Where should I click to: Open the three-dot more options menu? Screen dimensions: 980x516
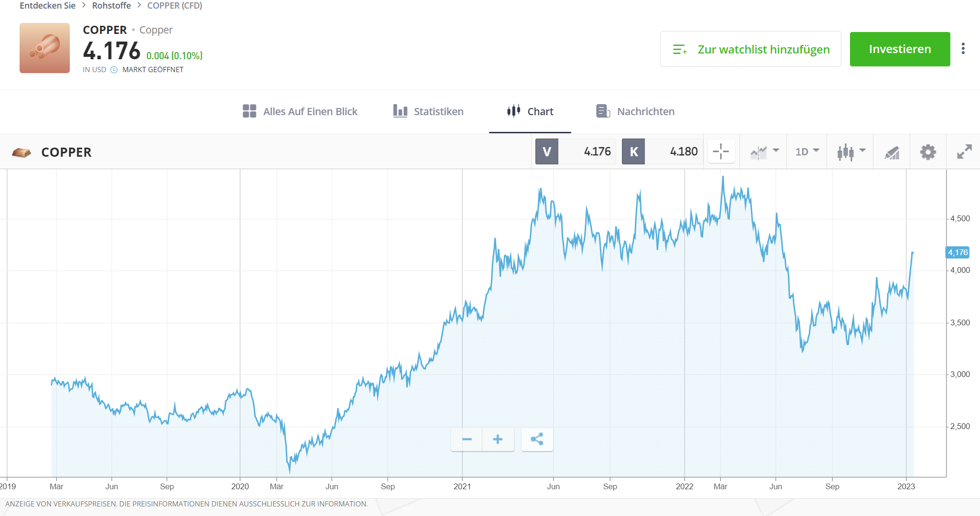point(963,49)
